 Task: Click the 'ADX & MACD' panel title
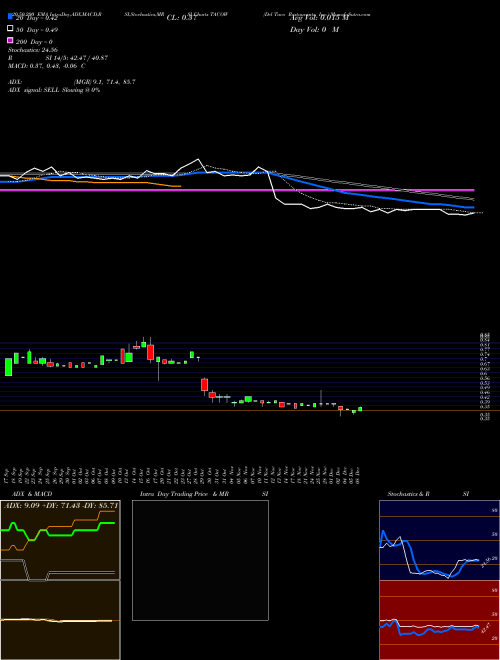(x=32, y=494)
